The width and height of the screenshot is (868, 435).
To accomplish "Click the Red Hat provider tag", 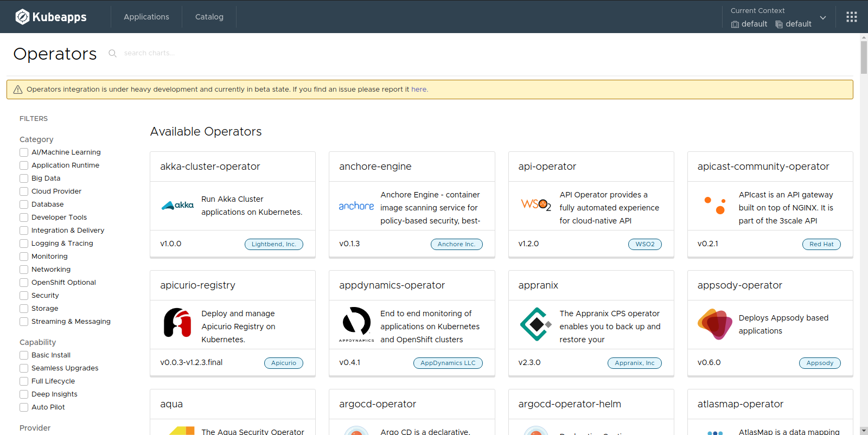I will 821,244.
